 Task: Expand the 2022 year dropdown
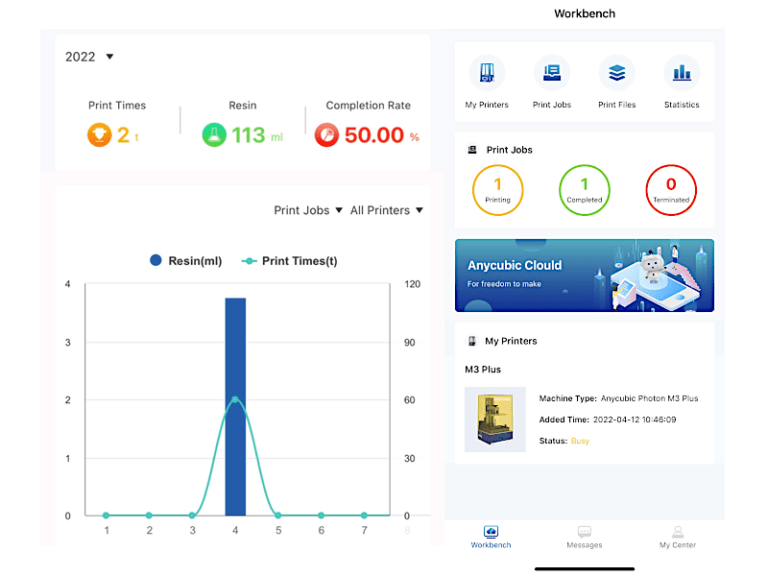pyautogui.click(x=89, y=57)
